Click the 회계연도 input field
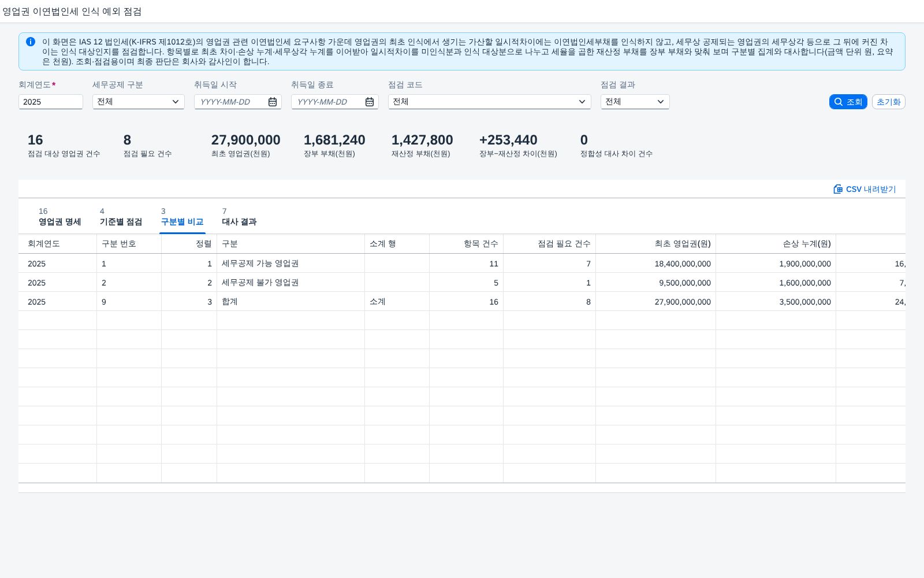This screenshot has height=578, width=924. click(x=51, y=102)
